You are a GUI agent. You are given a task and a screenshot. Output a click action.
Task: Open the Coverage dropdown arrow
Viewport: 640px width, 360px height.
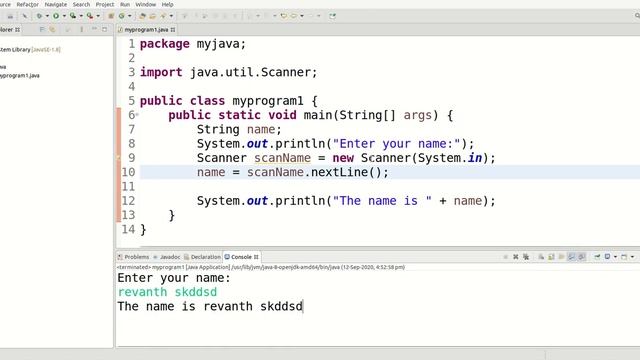pyautogui.click(x=81, y=16)
